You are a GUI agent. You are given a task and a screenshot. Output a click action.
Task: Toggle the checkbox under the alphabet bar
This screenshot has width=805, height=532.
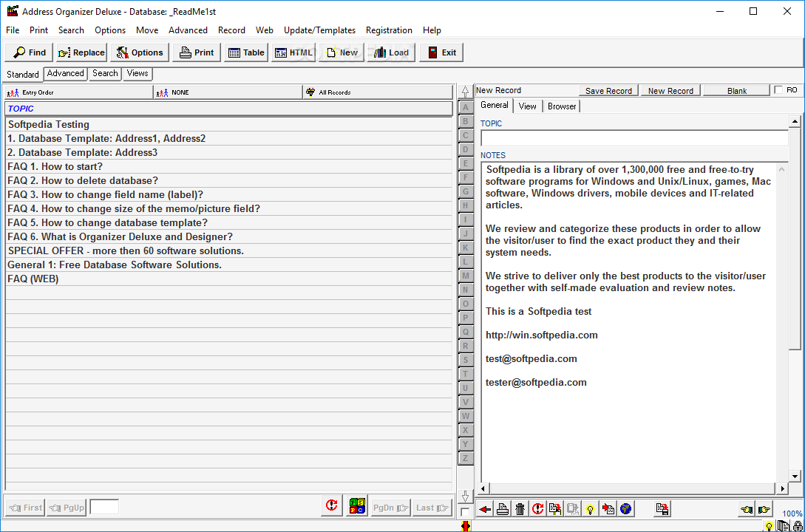pyautogui.click(x=465, y=512)
